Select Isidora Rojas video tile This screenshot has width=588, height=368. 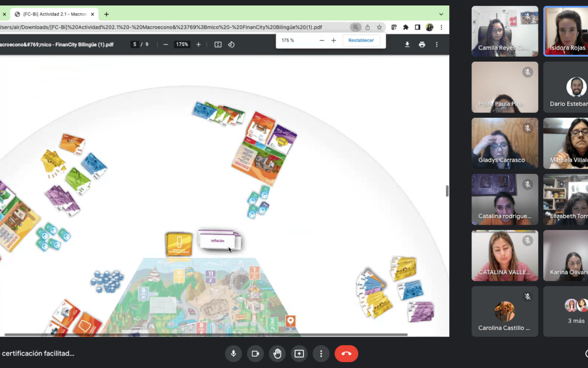click(566, 31)
